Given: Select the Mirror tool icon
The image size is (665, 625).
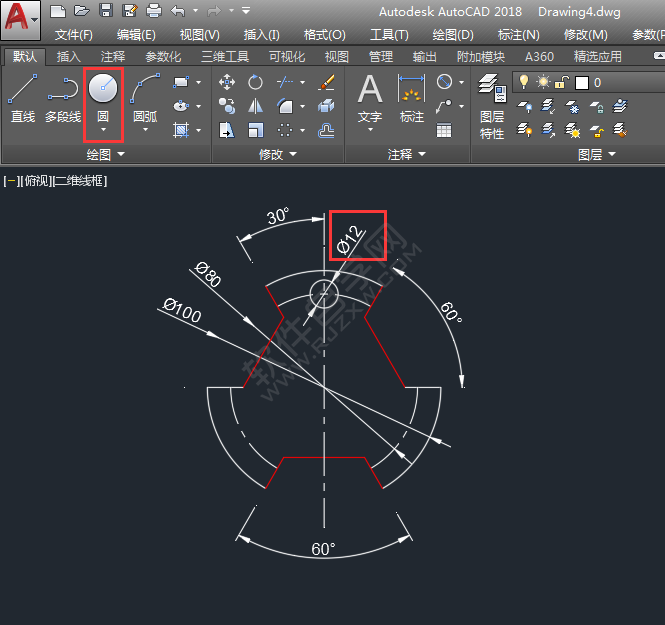Looking at the screenshot, I should click(x=256, y=106).
